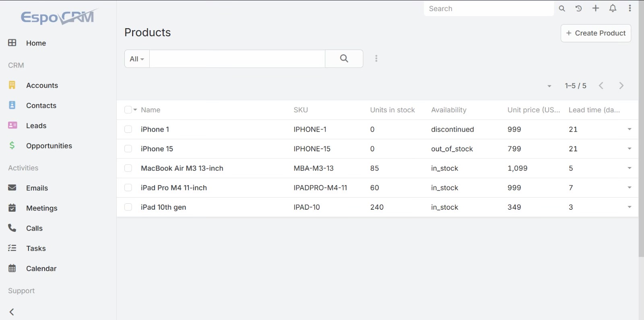Run the Products list search button
The width and height of the screenshot is (644, 320).
[x=344, y=59]
